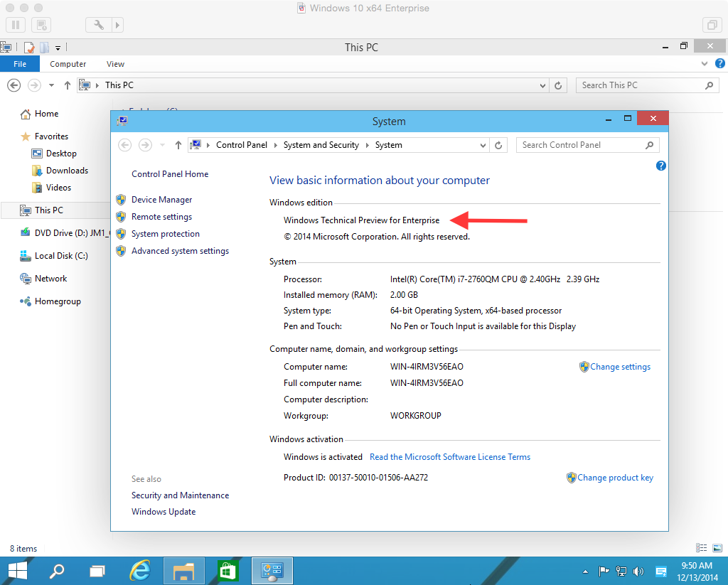Open Desktop under Favorites

[x=53, y=154]
